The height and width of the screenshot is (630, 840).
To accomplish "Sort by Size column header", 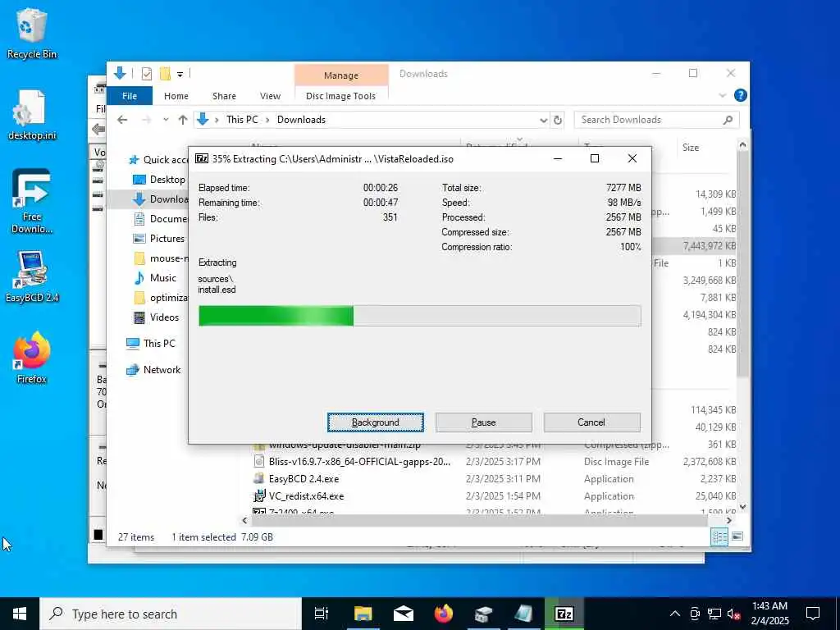I will (691, 148).
